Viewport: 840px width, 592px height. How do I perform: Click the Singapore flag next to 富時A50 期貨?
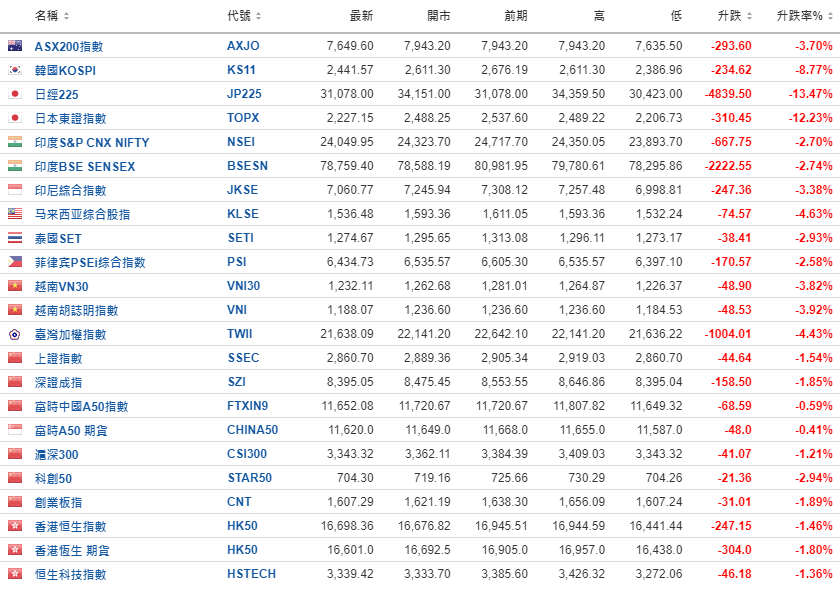(15, 430)
